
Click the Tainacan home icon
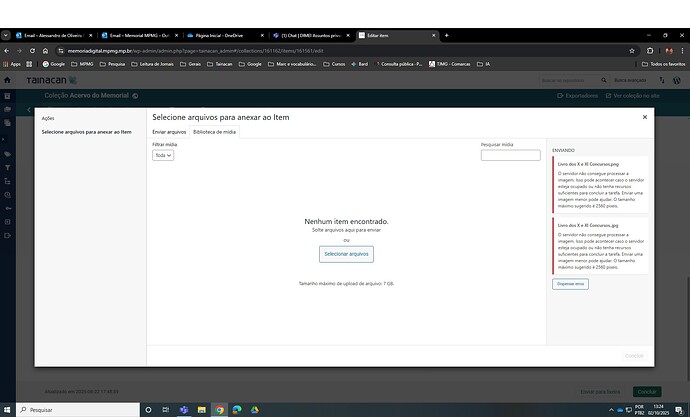pyautogui.click(x=7, y=80)
